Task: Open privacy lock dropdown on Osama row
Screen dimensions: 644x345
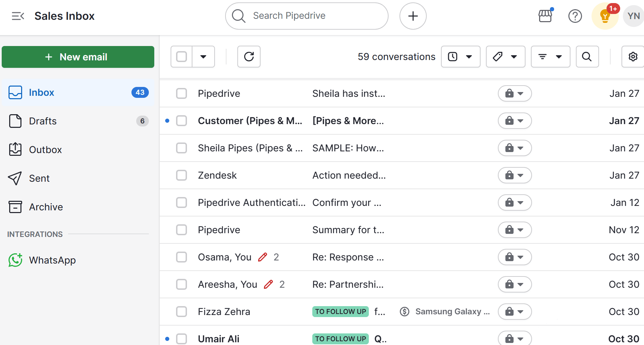Action: 515,257
